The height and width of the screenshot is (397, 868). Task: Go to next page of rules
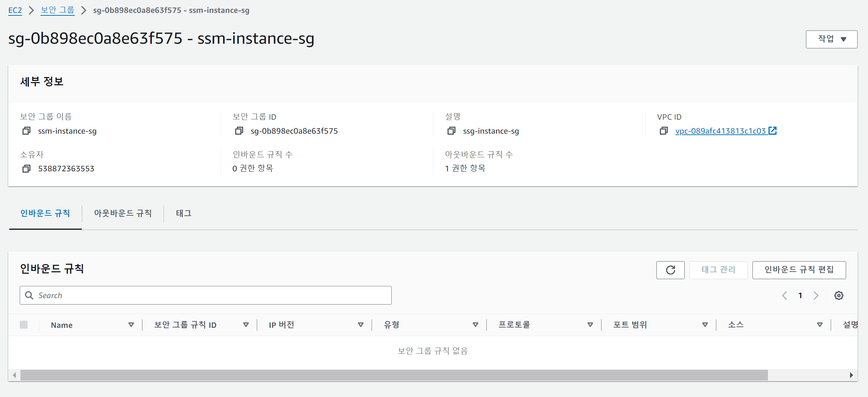click(816, 296)
